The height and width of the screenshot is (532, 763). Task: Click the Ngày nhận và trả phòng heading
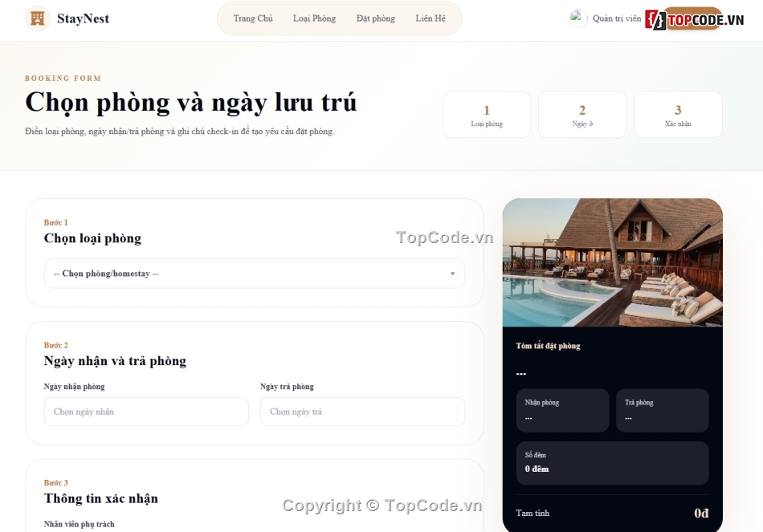pyautogui.click(x=115, y=361)
